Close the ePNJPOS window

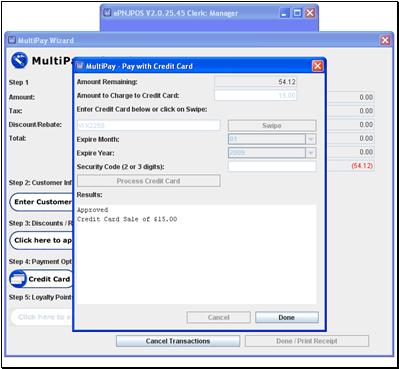point(310,13)
